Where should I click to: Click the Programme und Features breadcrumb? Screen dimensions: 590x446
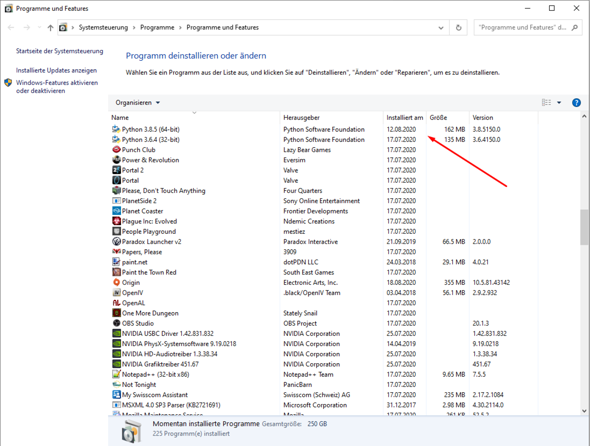click(x=222, y=27)
